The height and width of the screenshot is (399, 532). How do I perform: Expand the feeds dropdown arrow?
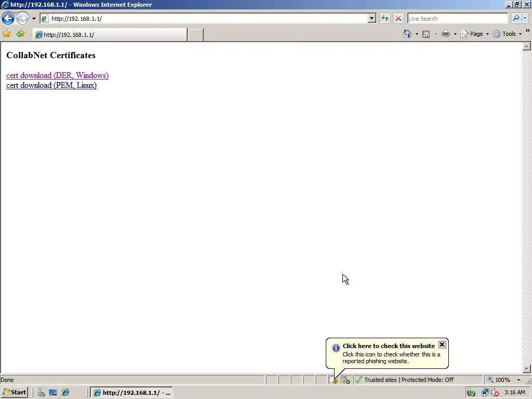click(x=436, y=34)
